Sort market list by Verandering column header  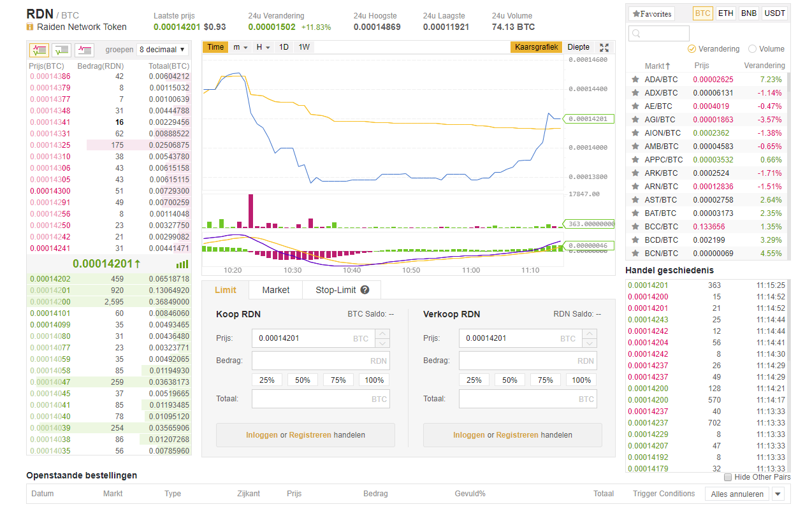764,66
